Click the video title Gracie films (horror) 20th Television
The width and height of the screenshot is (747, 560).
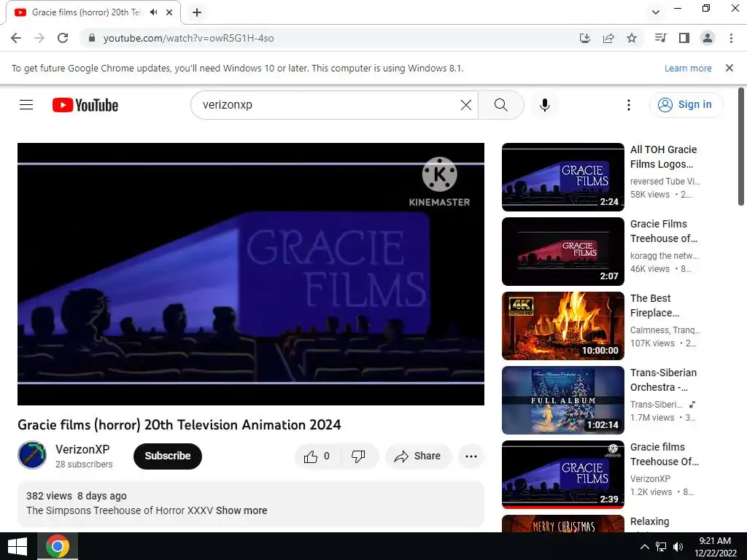coord(179,425)
